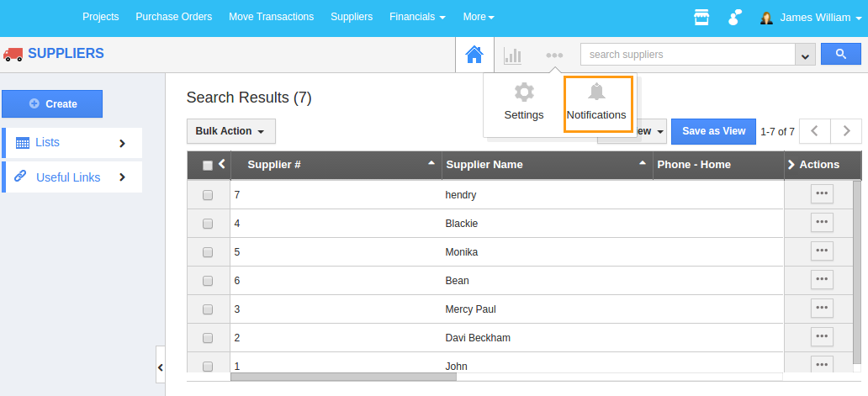Screen dimensions: 868x396
Task: Click the Create button
Action: [52, 104]
